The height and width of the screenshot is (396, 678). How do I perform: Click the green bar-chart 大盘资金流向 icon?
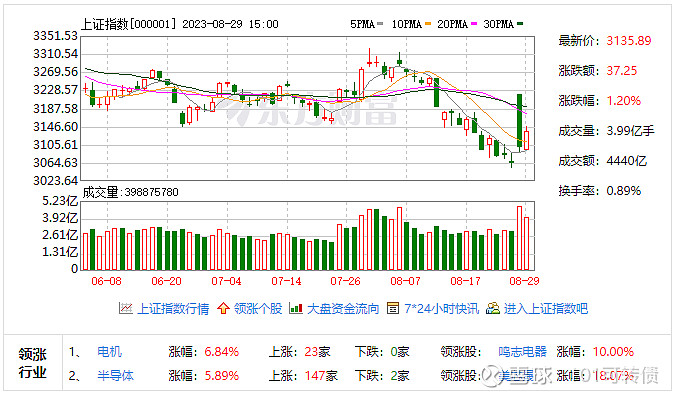tap(296, 308)
